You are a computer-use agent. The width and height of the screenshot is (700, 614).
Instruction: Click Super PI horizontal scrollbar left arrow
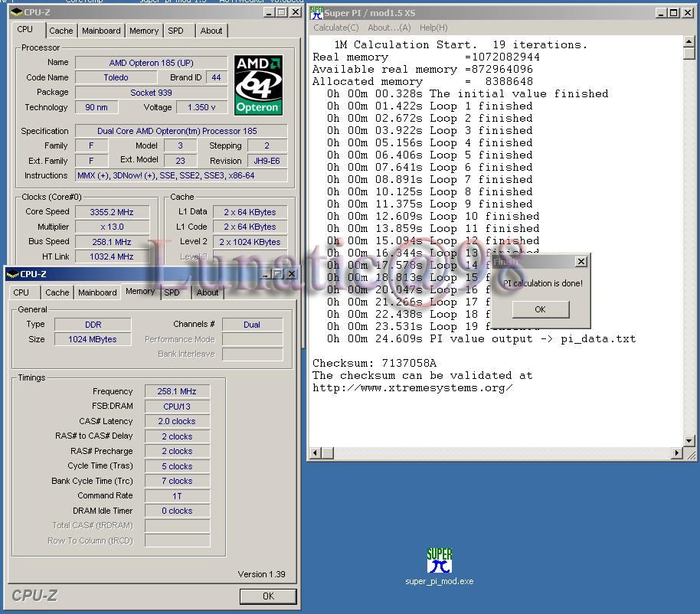click(316, 453)
